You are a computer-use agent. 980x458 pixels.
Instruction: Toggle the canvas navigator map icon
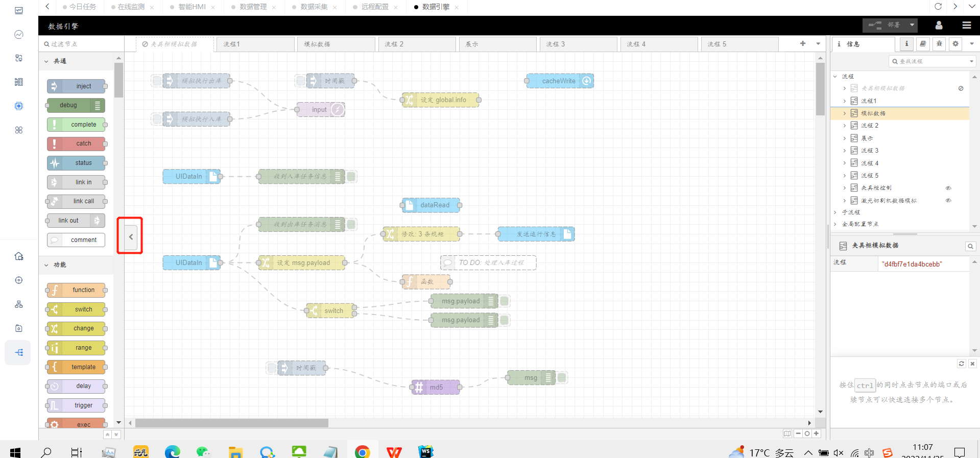(x=787, y=433)
